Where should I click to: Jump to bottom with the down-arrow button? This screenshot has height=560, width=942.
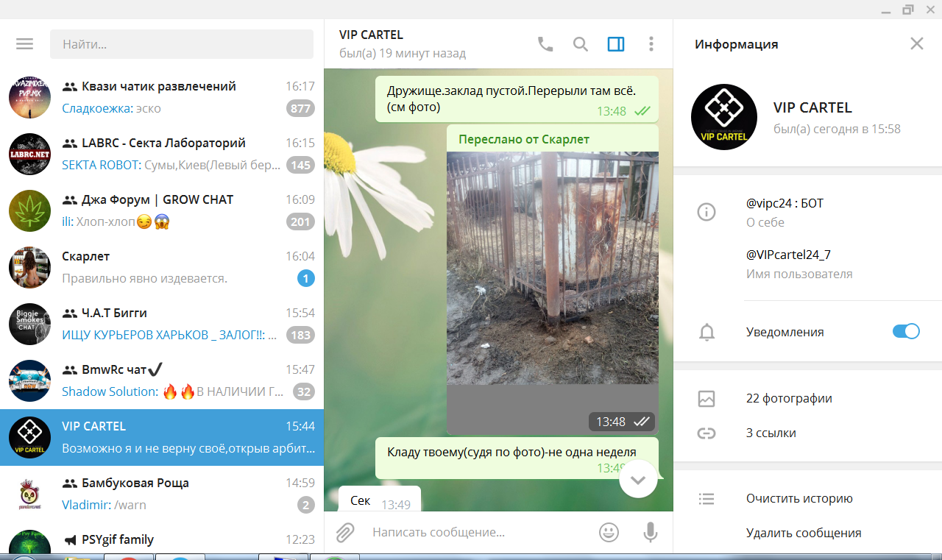pyautogui.click(x=638, y=479)
